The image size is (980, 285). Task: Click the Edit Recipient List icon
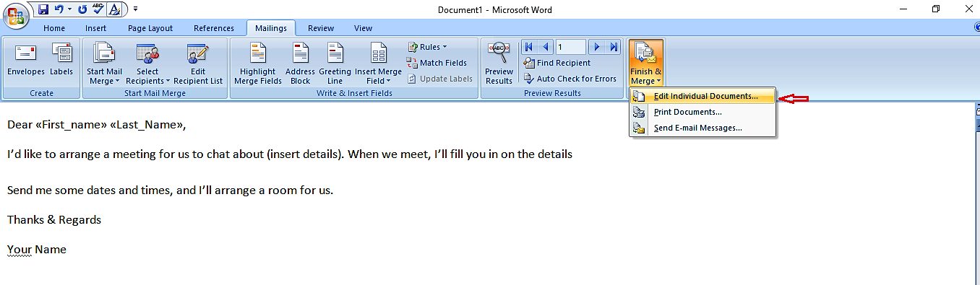(197, 63)
